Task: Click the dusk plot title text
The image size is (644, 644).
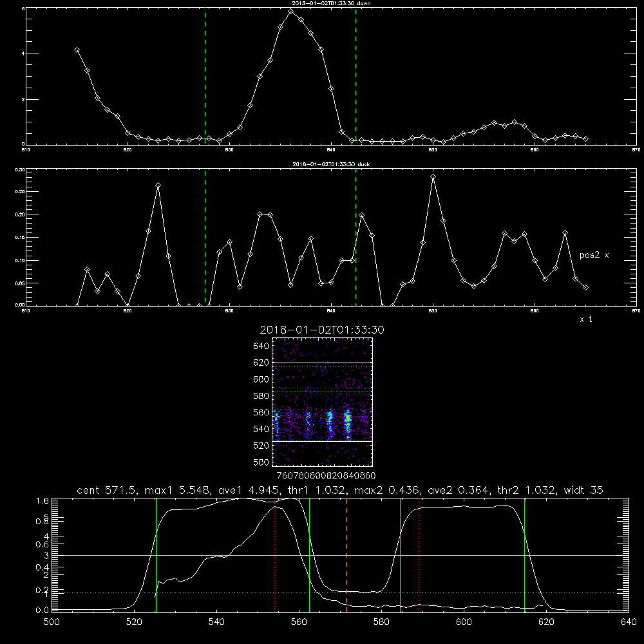Action: (331, 164)
